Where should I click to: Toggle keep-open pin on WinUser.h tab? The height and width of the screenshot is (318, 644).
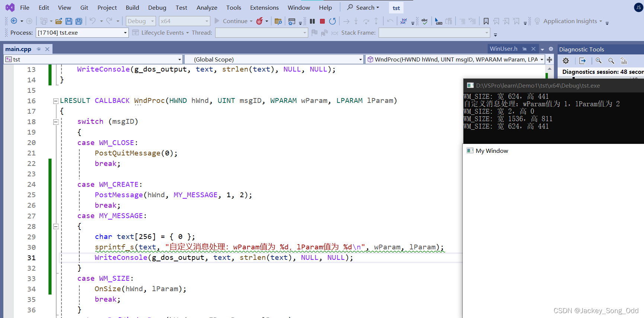click(x=525, y=49)
